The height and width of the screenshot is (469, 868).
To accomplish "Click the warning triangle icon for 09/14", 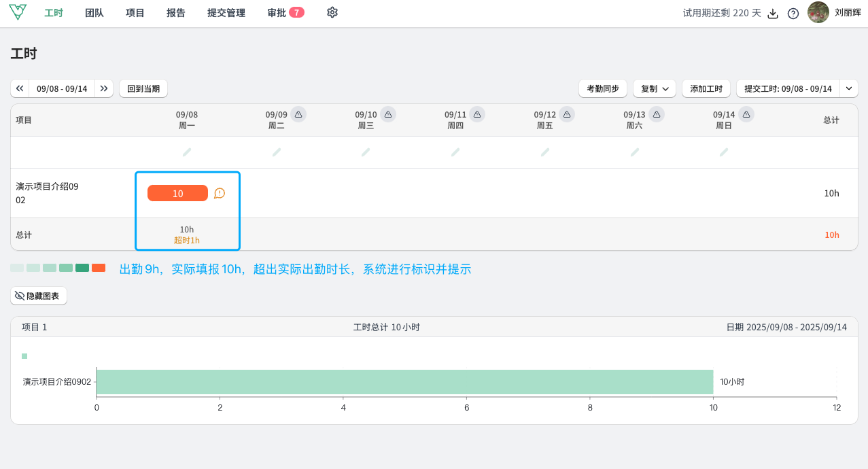I will (x=746, y=114).
